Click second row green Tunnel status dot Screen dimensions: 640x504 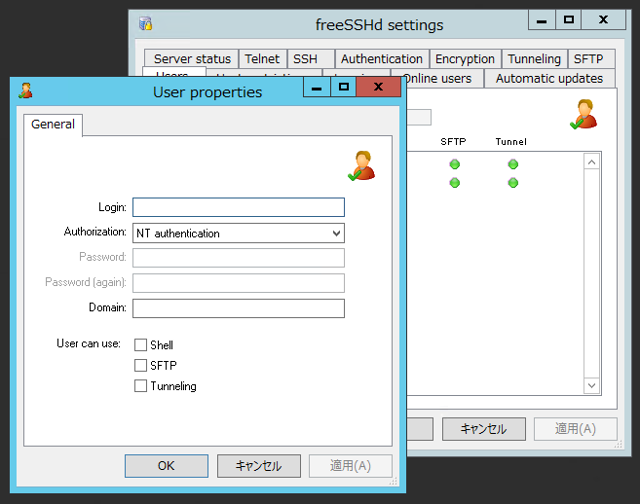tap(513, 182)
